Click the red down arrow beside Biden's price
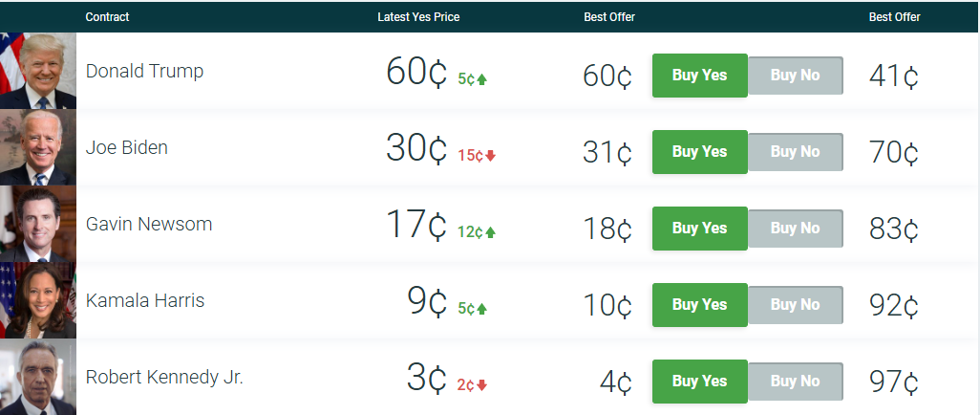980x415 pixels. [491, 156]
